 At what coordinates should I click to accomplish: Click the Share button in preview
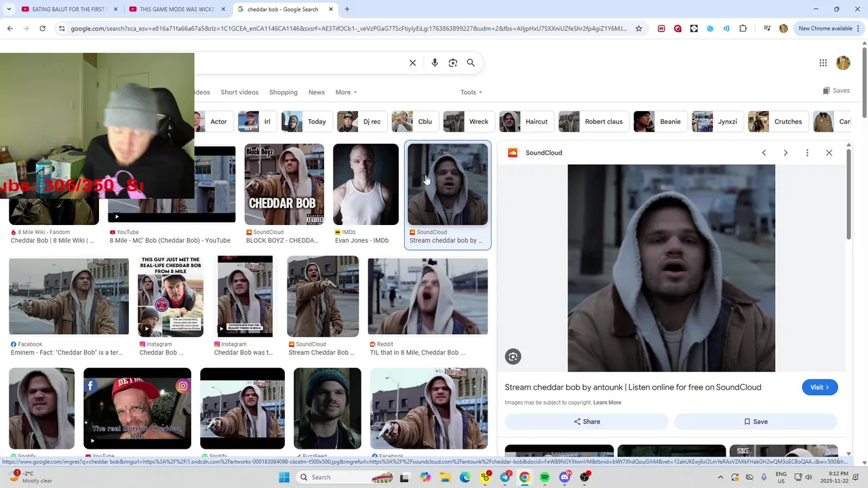point(587,422)
